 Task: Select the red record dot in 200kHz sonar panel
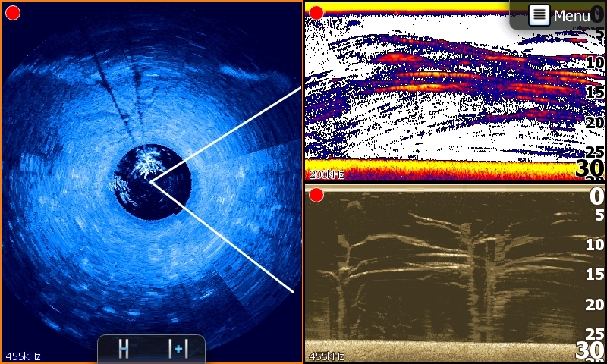pyautogui.click(x=316, y=13)
